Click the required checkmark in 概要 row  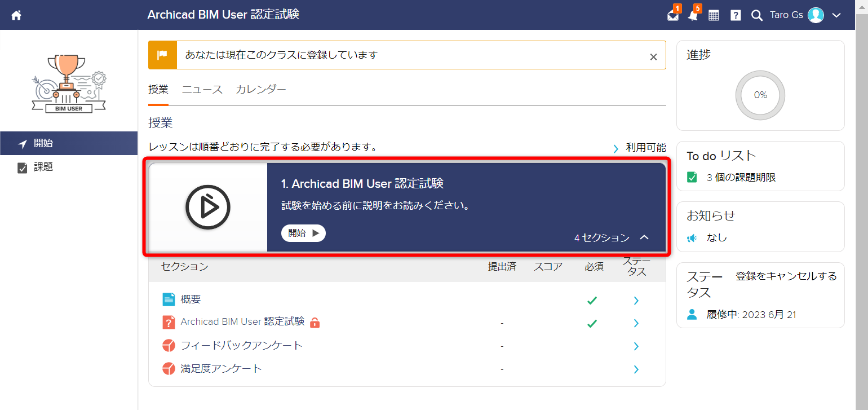click(x=592, y=301)
